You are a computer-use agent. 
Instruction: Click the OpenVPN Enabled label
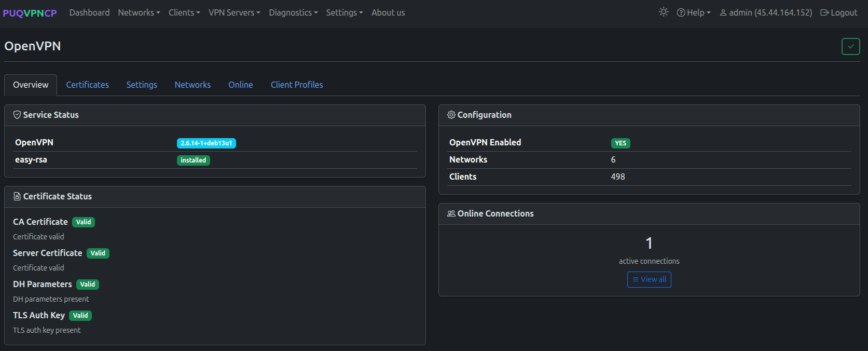[x=485, y=142]
